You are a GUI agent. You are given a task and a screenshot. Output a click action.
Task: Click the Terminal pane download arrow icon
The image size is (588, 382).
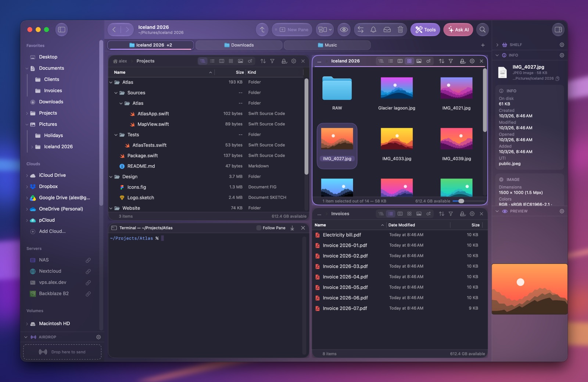(x=292, y=228)
